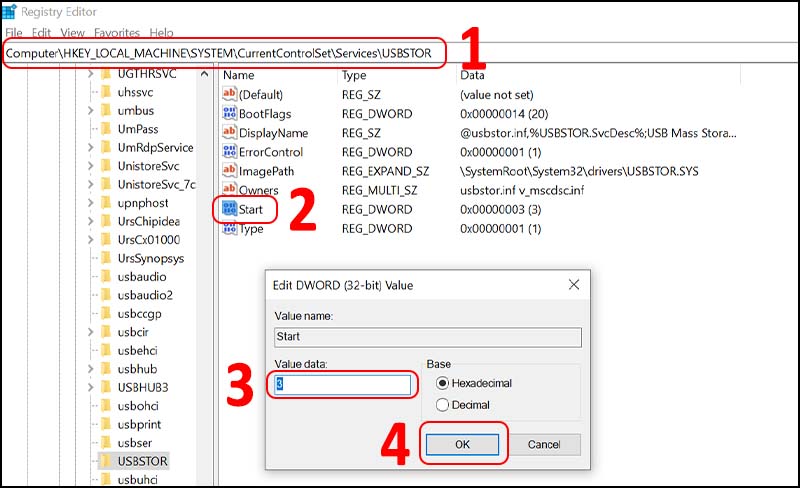
Task: Select the Start DWORD value icon
Action: click(x=230, y=209)
